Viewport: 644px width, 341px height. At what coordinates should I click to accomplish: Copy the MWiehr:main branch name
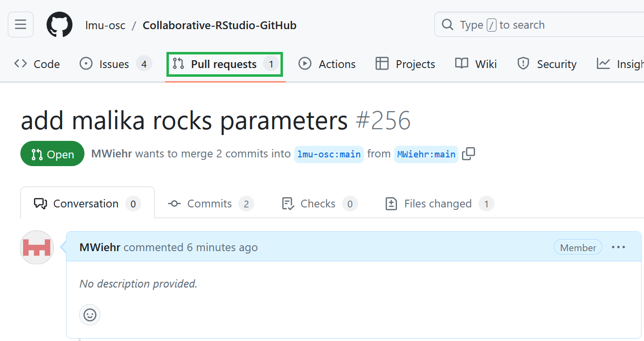(468, 153)
